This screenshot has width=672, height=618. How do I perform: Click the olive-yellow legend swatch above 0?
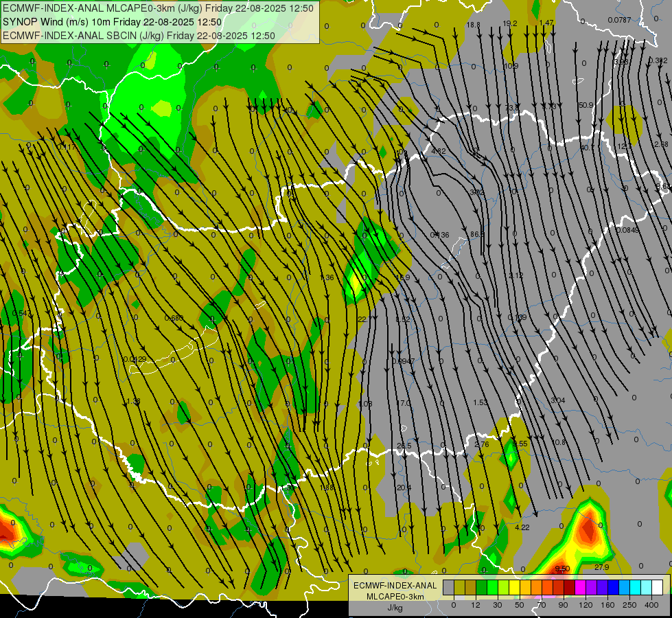point(459,587)
